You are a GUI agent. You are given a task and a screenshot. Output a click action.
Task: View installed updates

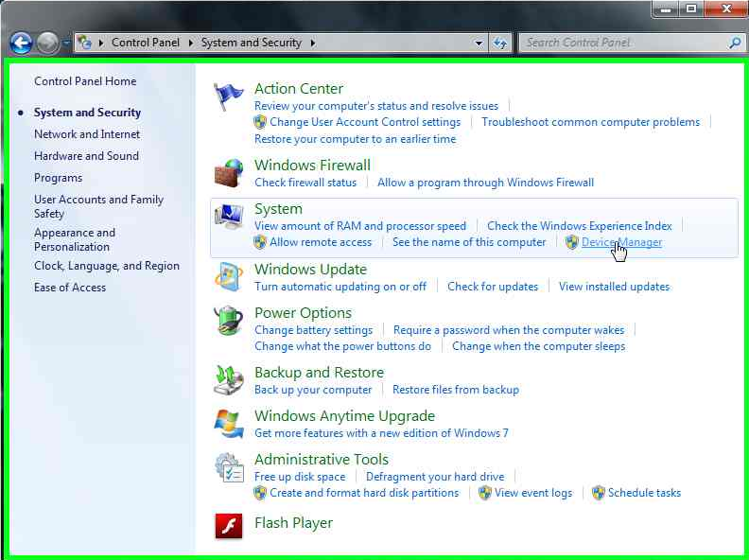click(615, 287)
